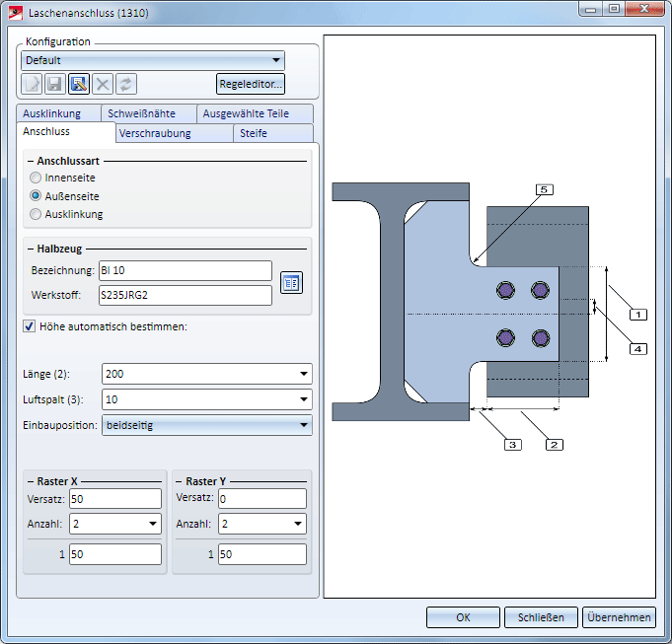Image resolution: width=672 pixels, height=644 pixels.
Task: Click the Raster Y Versatz field
Action: tap(262, 499)
